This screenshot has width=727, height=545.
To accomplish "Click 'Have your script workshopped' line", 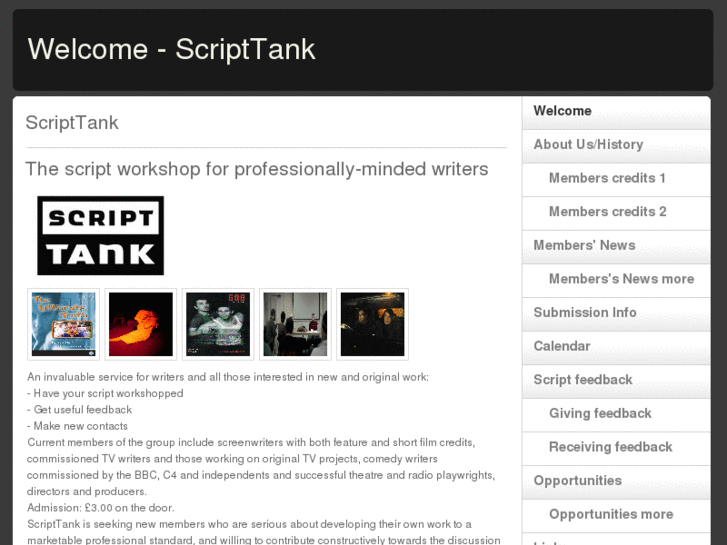I will (x=105, y=393).
